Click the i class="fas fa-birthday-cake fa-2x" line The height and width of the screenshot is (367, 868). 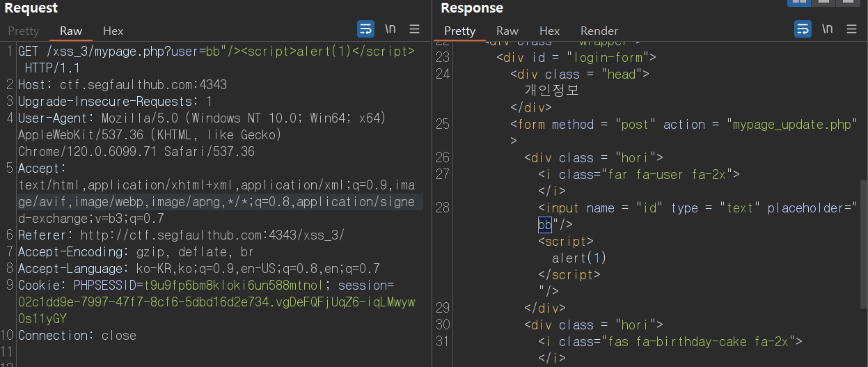coord(670,341)
